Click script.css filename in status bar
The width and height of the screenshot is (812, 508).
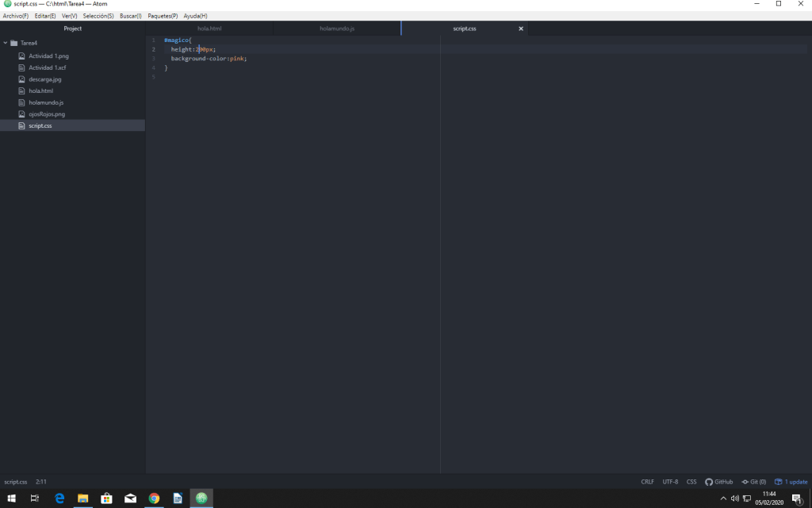16,482
